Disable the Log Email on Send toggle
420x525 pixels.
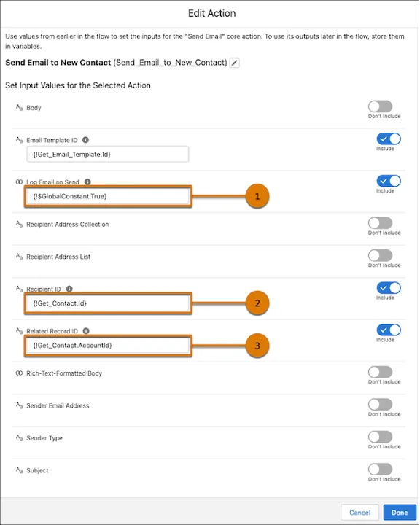click(389, 181)
